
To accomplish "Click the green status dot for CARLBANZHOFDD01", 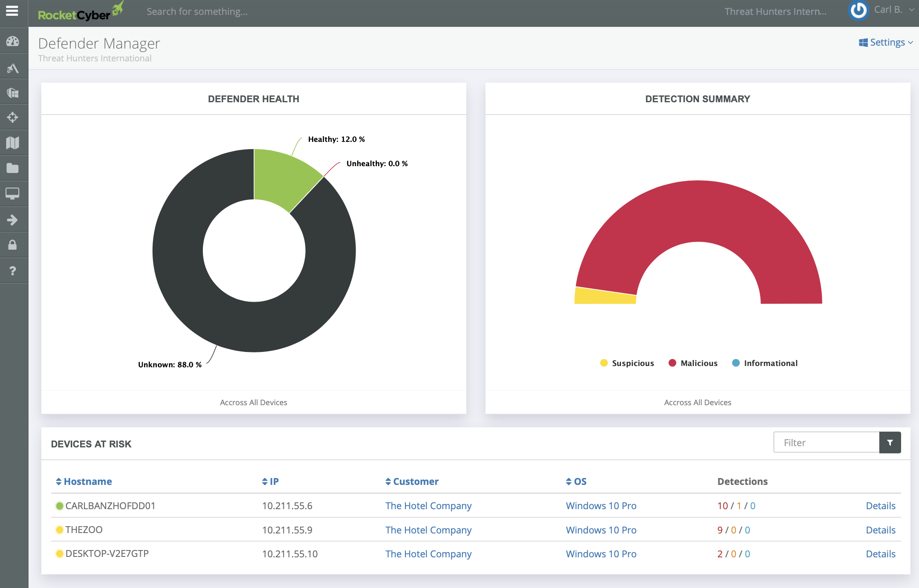I will pyautogui.click(x=60, y=506).
